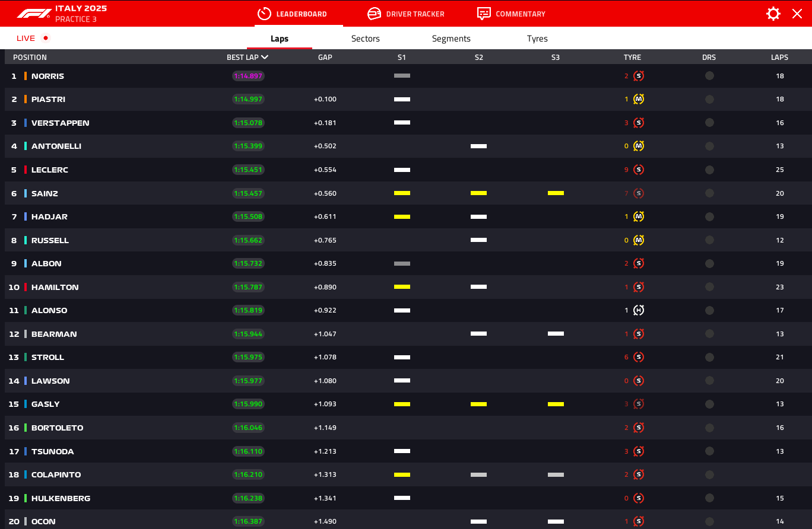Viewport: 812px width, 529px height.
Task: Click Leclerc's red team color bar
Action: click(26, 170)
